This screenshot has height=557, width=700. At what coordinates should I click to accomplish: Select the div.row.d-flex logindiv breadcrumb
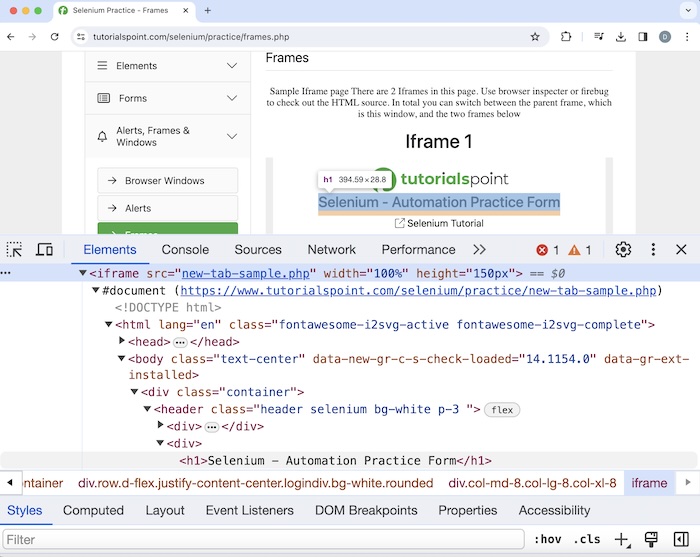pos(255,483)
